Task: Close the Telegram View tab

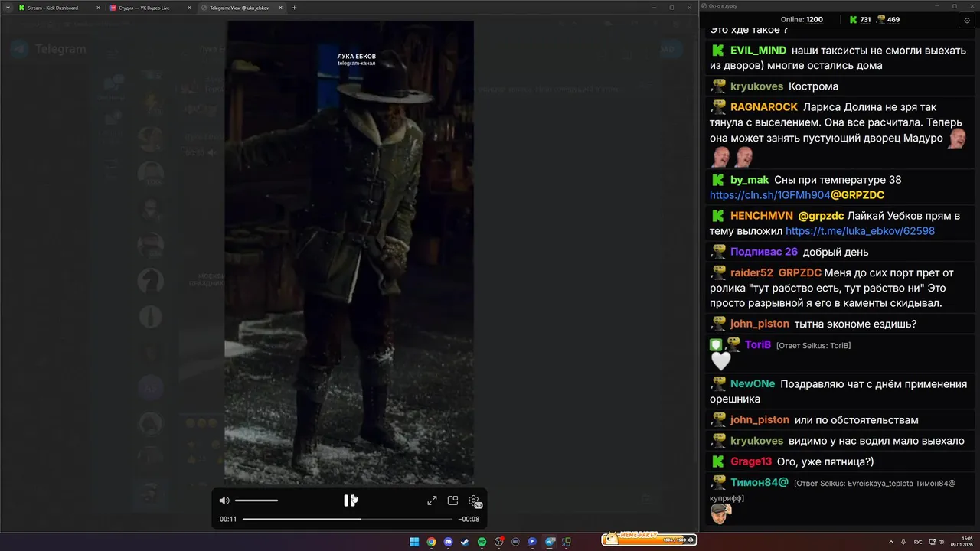Action: click(280, 8)
